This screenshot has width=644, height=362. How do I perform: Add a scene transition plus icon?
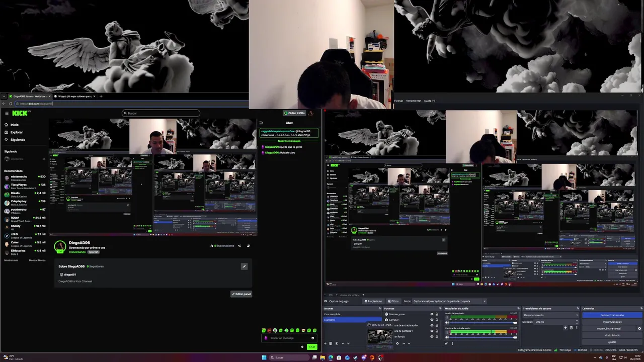tap(565, 328)
